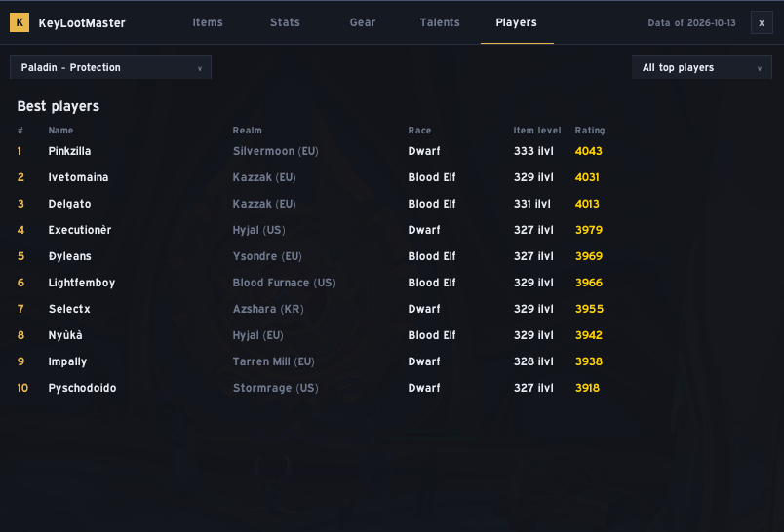784x532 pixels.
Task: Click Kazzak (EU) realm in Ivetomaina's row
Action: [264, 177]
